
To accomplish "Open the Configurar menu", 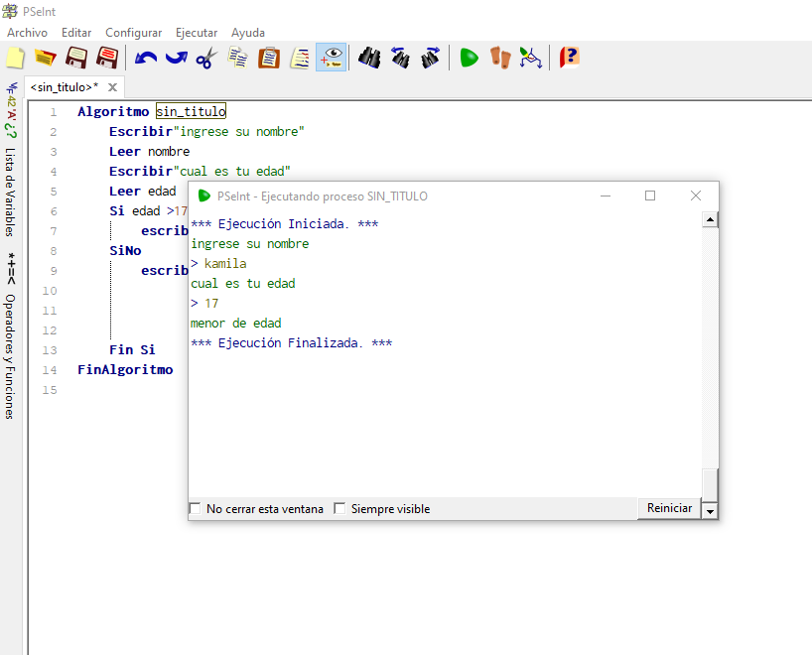I will tap(134, 33).
